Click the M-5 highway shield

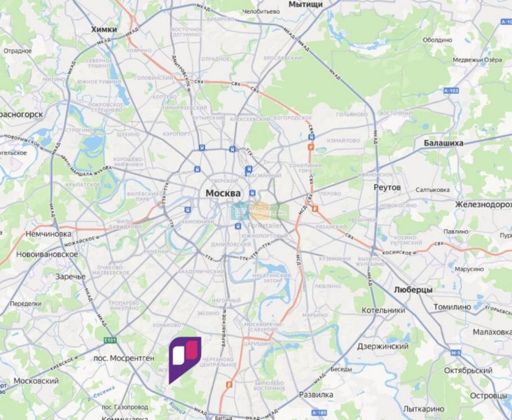pyautogui.click(x=455, y=353)
